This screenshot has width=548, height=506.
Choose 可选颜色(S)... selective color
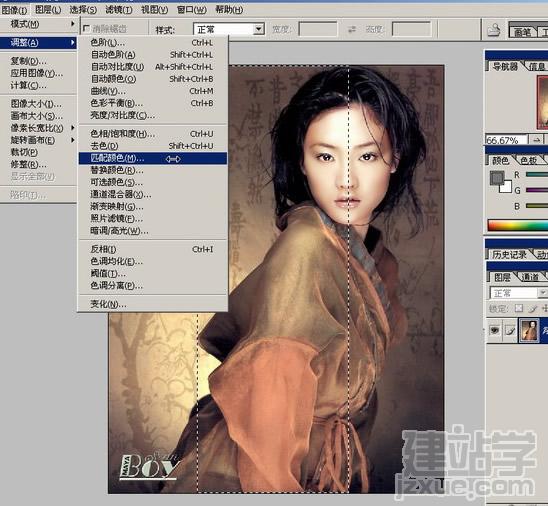click(x=153, y=182)
